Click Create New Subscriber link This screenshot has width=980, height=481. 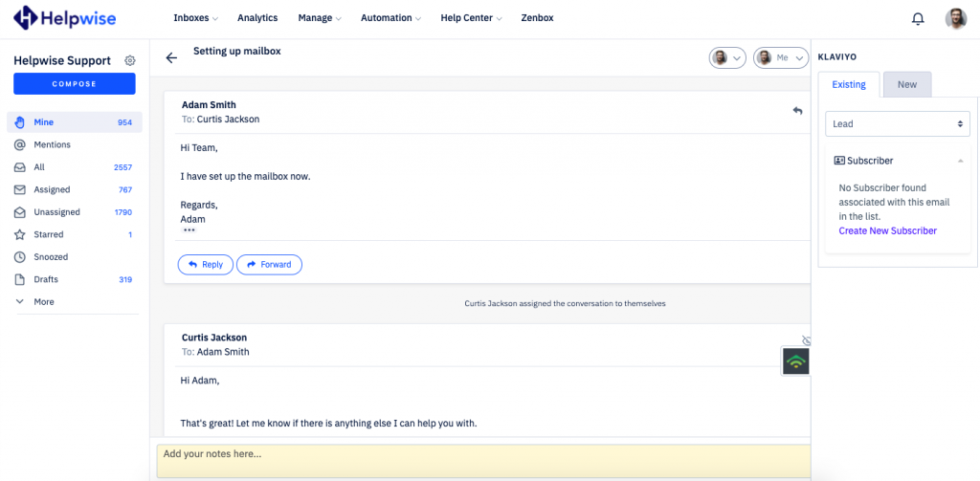(887, 230)
